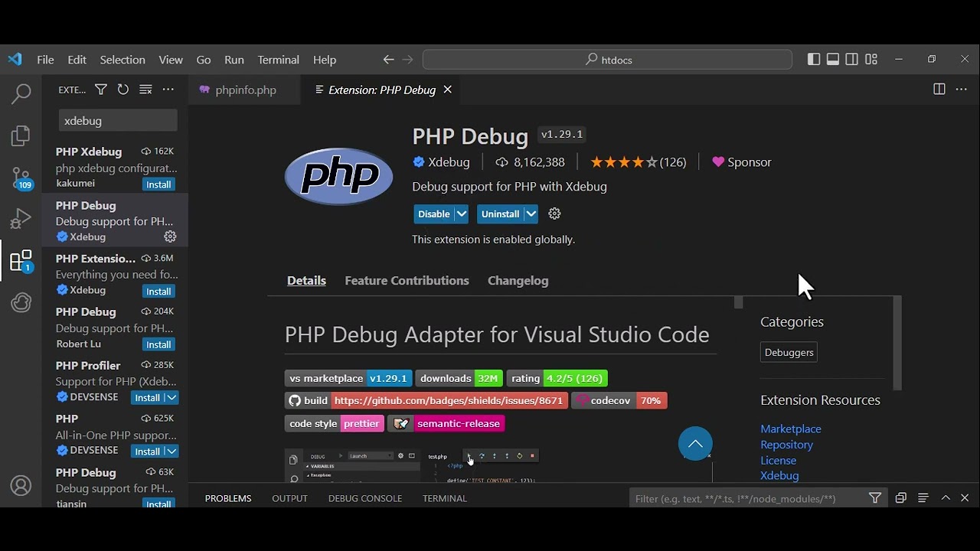Clear extensions search results icon
980x551 pixels.
145,90
